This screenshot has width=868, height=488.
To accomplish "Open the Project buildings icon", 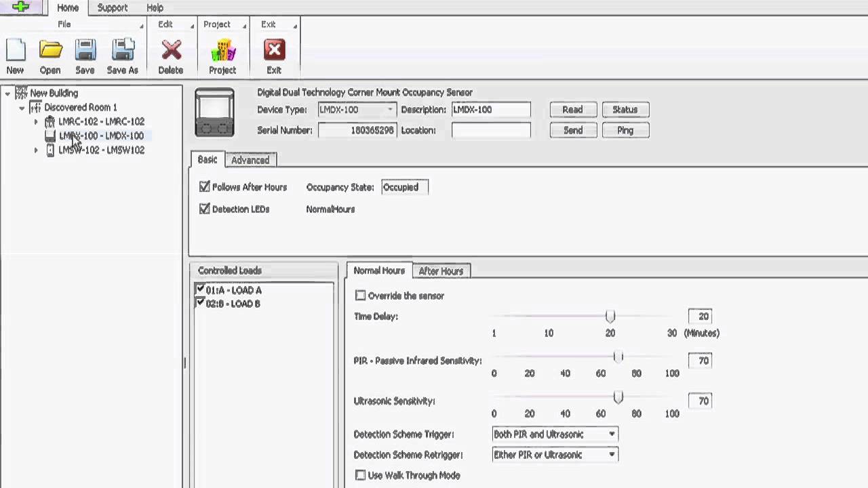I will [222, 50].
